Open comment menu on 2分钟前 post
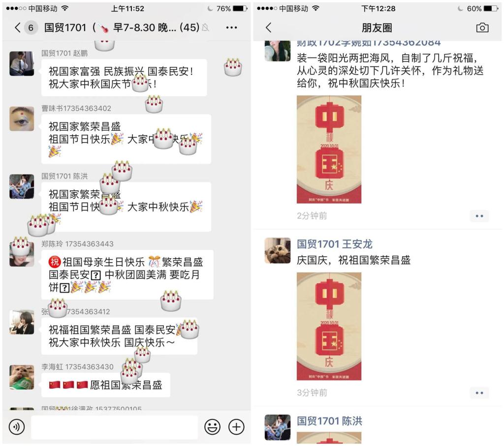 point(479,216)
